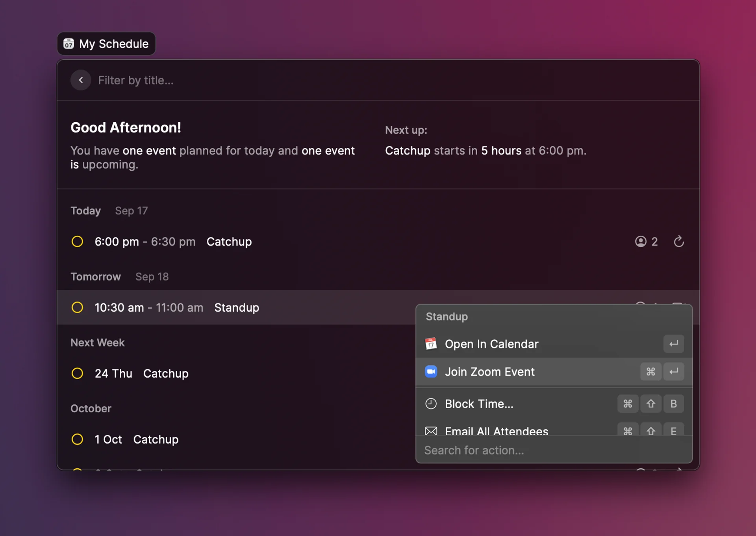Click the attendees icon on today's Catchup event
Image resolution: width=756 pixels, height=536 pixels.
point(640,242)
